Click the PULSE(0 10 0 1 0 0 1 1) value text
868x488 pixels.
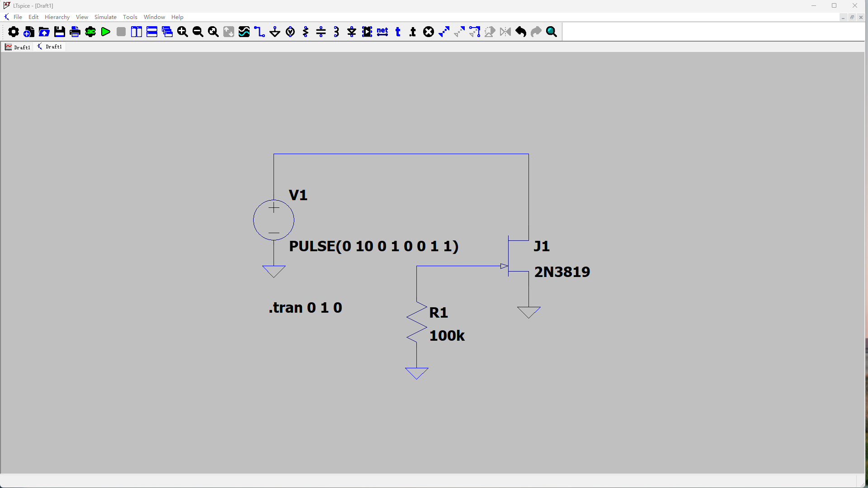(x=374, y=246)
